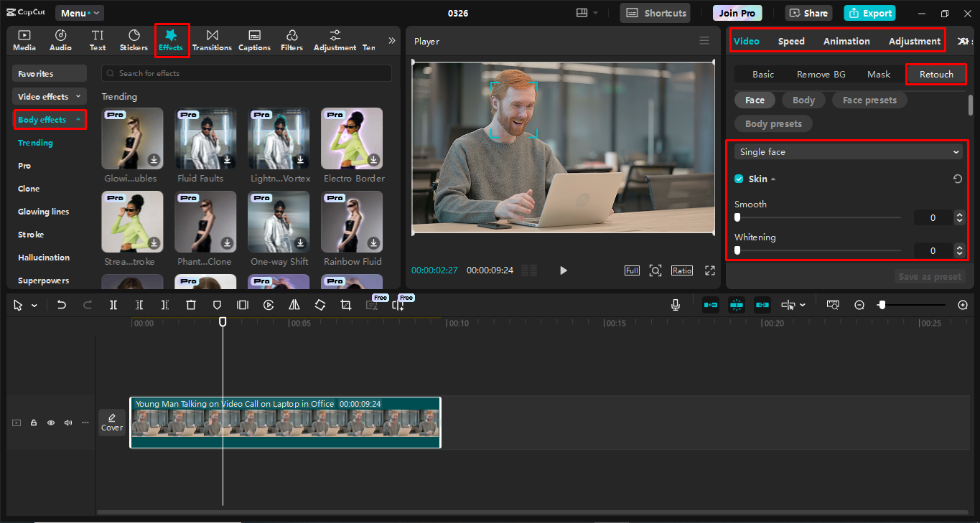This screenshot has width=980, height=523.
Task: Mirror the video clip horizontally
Action: (294, 304)
